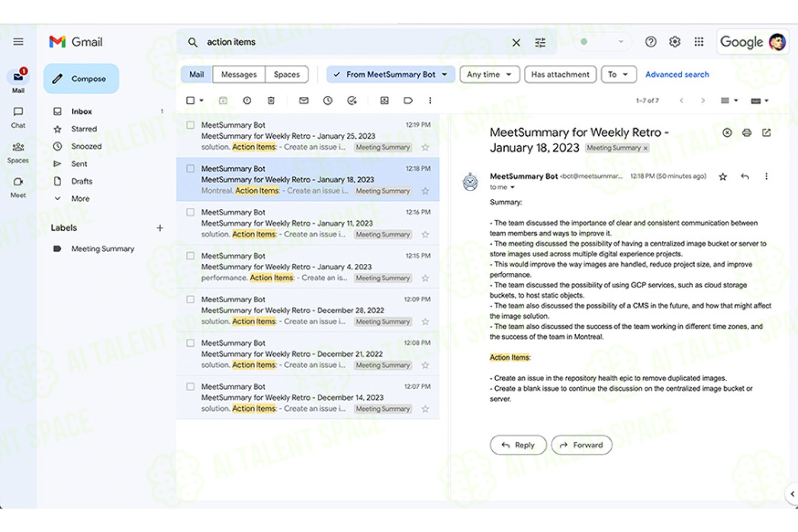Expand the More item in sidebar

[80, 198]
